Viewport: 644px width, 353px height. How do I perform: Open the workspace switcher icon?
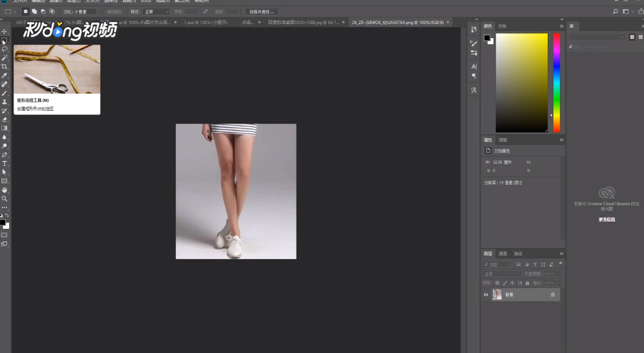pyautogui.click(x=626, y=11)
